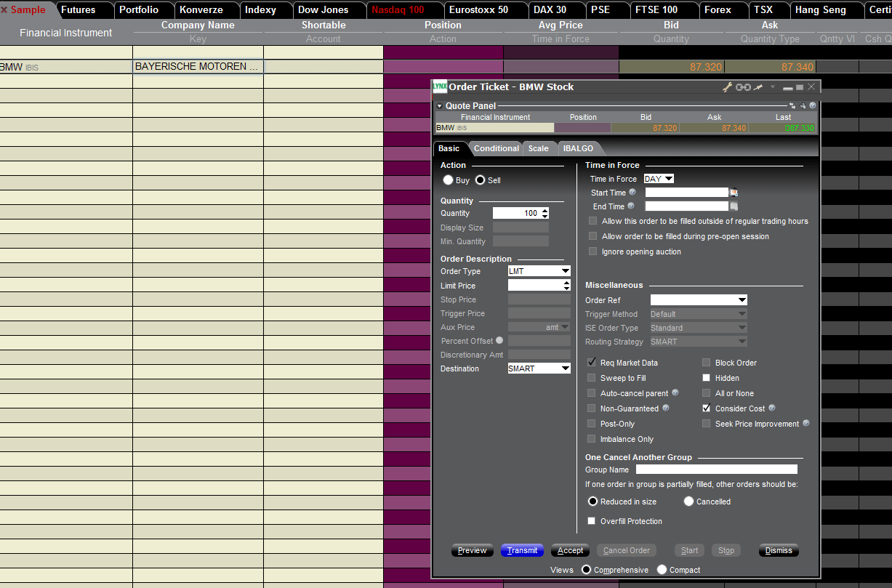Viewport: 892px width, 588px height.
Task: Click the chain link grouping icon
Action: (743, 87)
